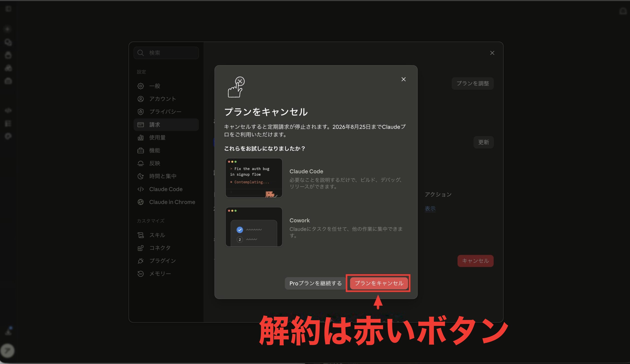Select the Claude Code title in dialog
This screenshot has height=364, width=630.
[306, 171]
